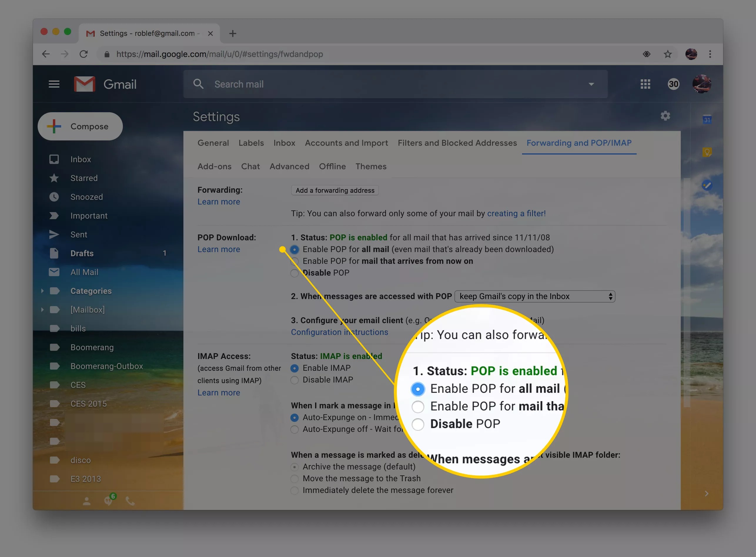Open the keep Gmail's copy dropdown
The width and height of the screenshot is (756, 557).
(x=535, y=296)
